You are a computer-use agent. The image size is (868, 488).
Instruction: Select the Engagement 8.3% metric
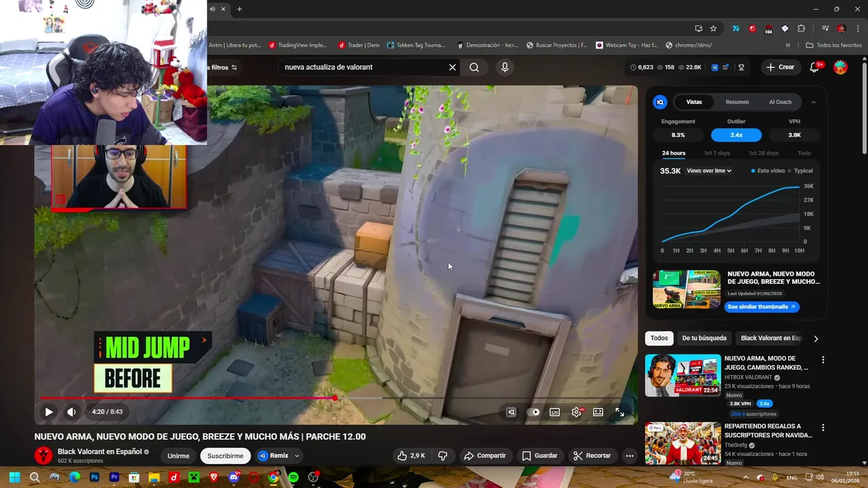[678, 135]
